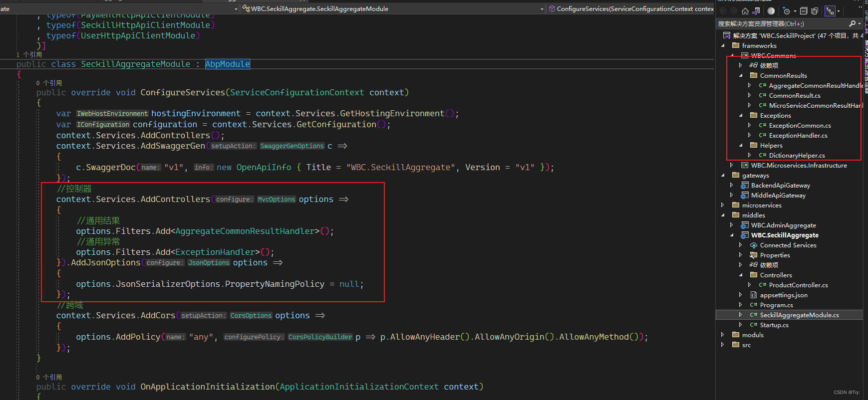The width and height of the screenshot is (868, 400).
Task: Select the gateways folder
Action: tap(755, 175)
